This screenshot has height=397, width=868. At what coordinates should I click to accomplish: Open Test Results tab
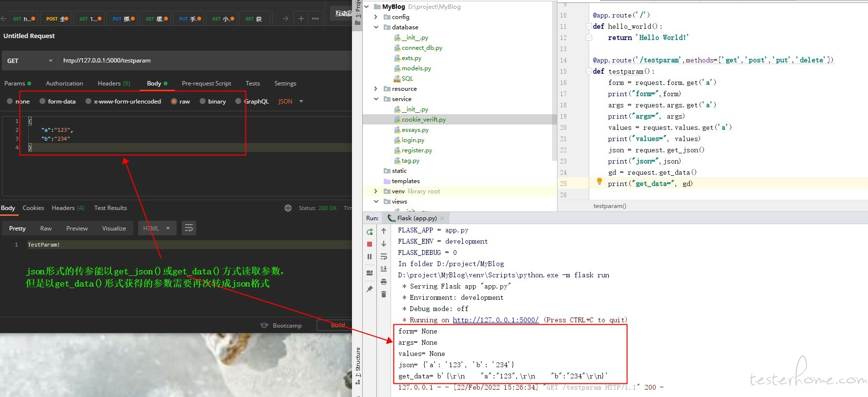pos(110,208)
